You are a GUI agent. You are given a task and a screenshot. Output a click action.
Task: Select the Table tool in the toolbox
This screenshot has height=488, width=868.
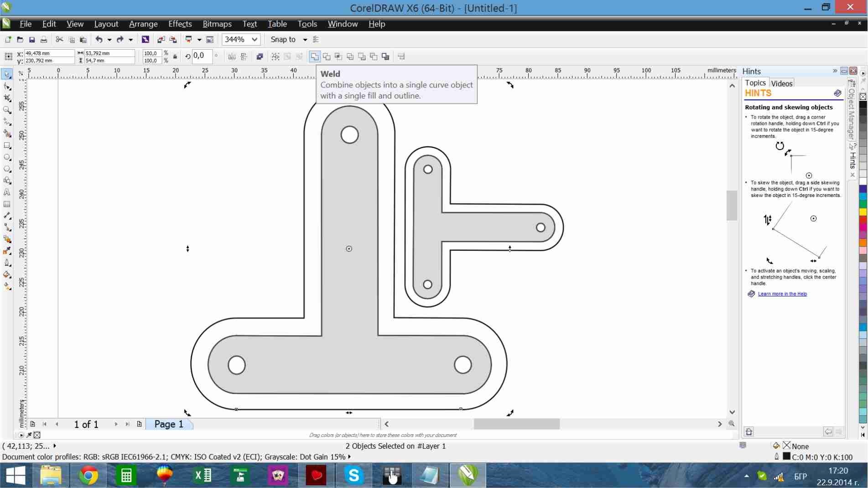click(x=7, y=204)
